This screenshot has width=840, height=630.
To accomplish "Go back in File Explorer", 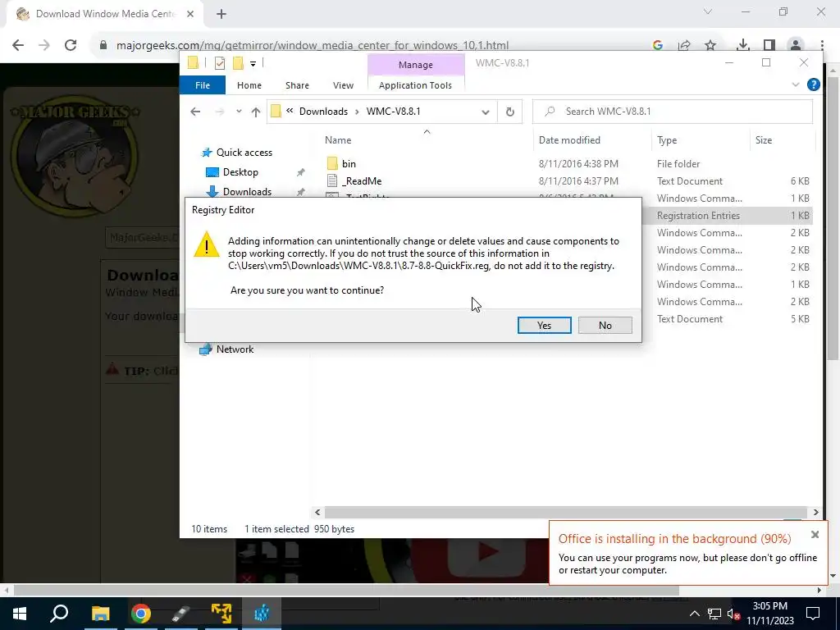I will pos(195,112).
